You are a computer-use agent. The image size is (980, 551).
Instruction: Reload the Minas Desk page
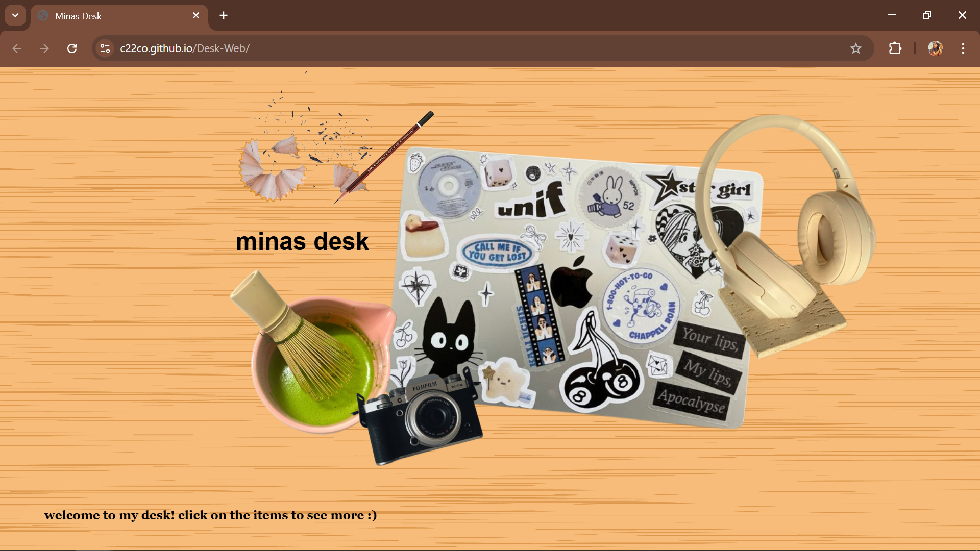tap(72, 48)
